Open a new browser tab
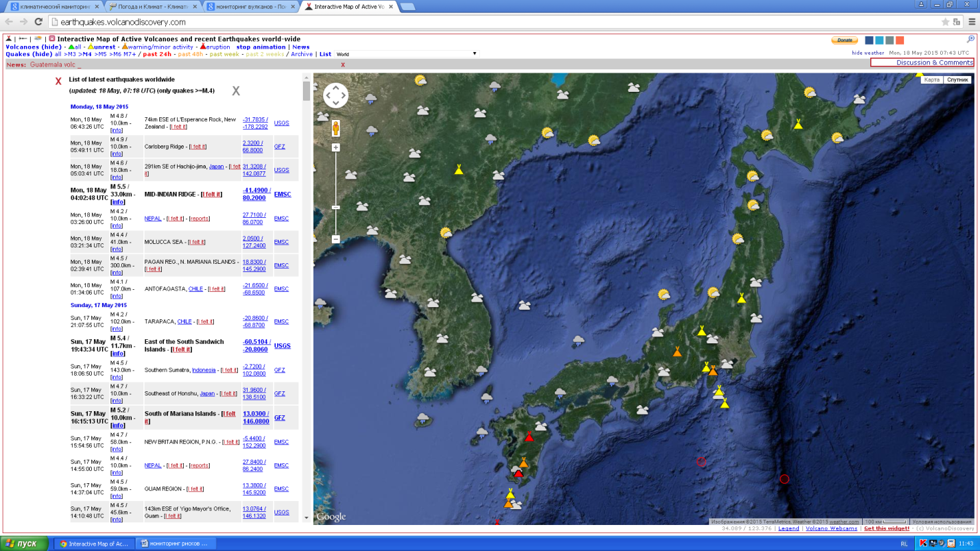The image size is (980, 551). (407, 7)
